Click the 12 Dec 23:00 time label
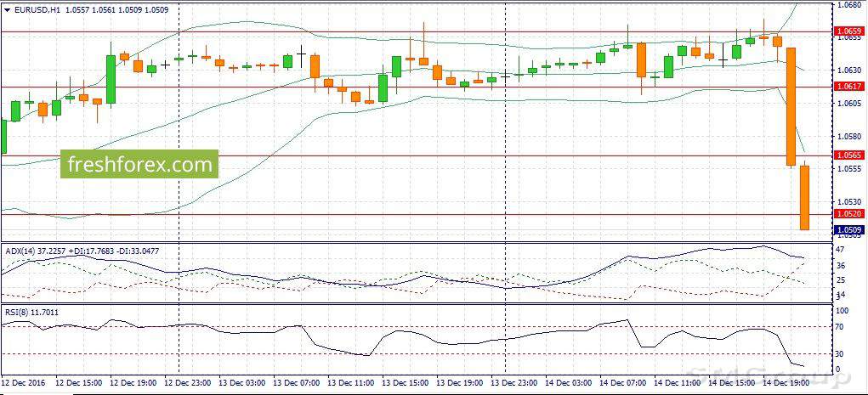 pos(187,382)
